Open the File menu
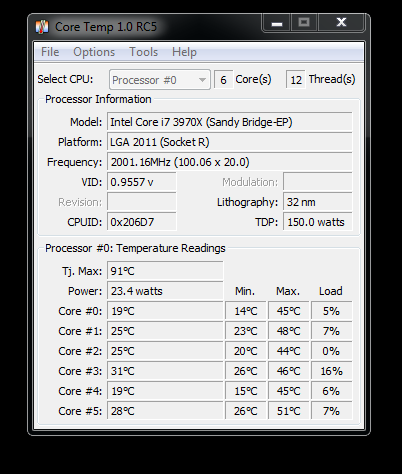 coord(50,52)
